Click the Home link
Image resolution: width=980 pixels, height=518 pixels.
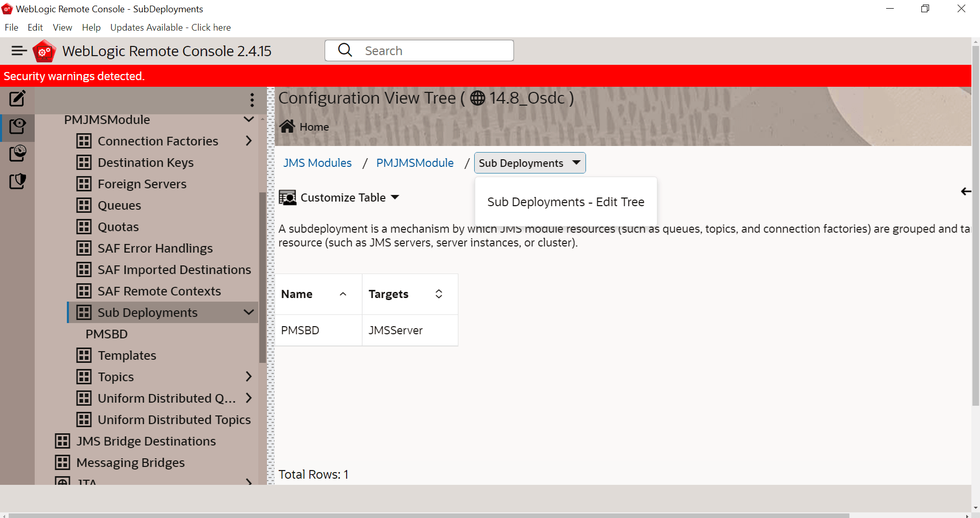pyautogui.click(x=314, y=127)
